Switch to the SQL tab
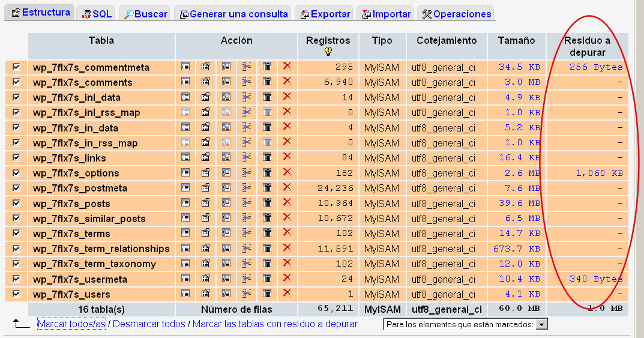The image size is (644, 338). click(97, 14)
